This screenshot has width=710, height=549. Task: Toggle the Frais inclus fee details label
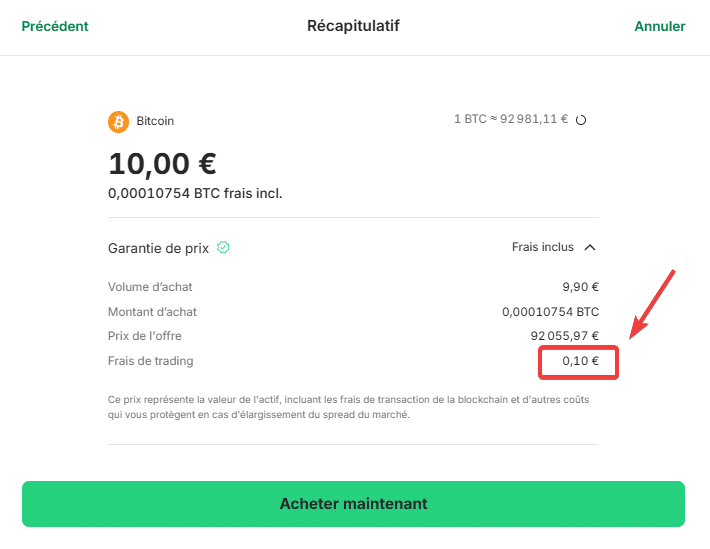click(542, 247)
